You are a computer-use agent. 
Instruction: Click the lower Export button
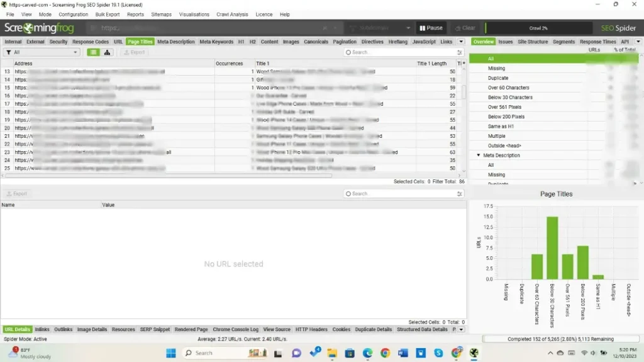click(17, 194)
